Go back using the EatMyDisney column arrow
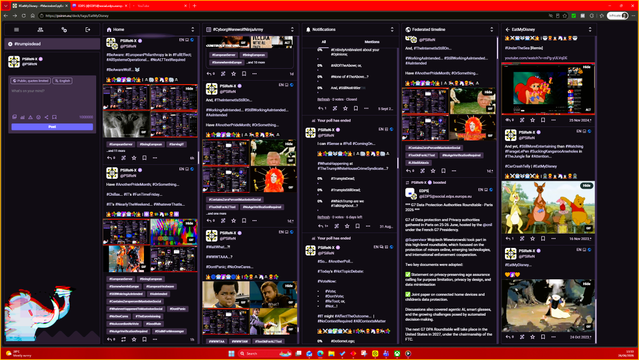Viewport: 639px width, 360px height. click(507, 30)
